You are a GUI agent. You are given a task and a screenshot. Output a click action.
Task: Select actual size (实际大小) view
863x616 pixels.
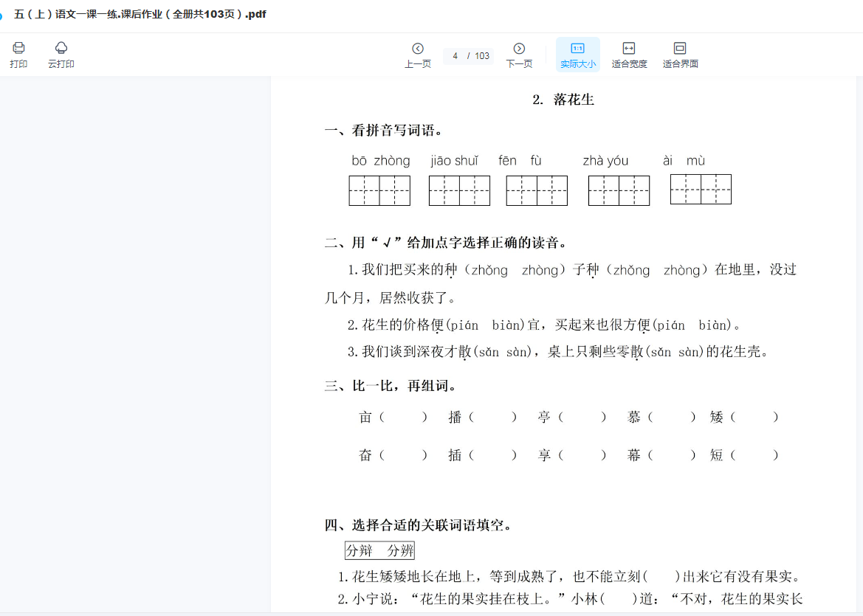tap(577, 55)
